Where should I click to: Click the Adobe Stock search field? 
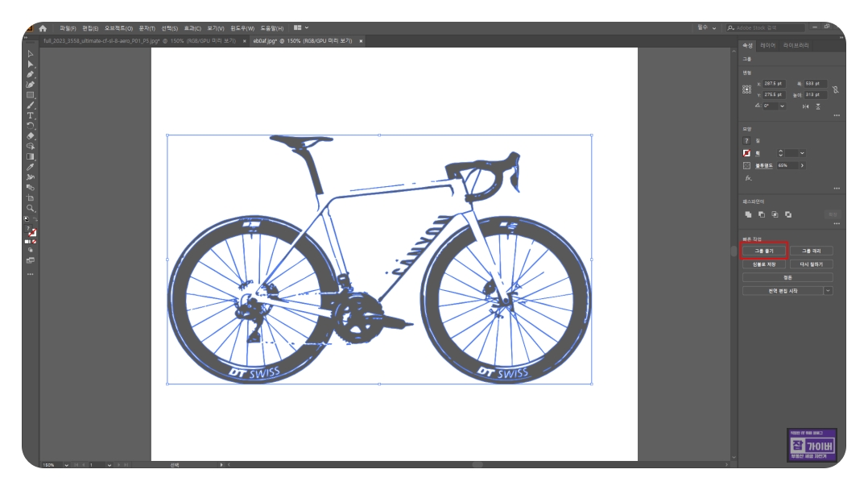(767, 27)
